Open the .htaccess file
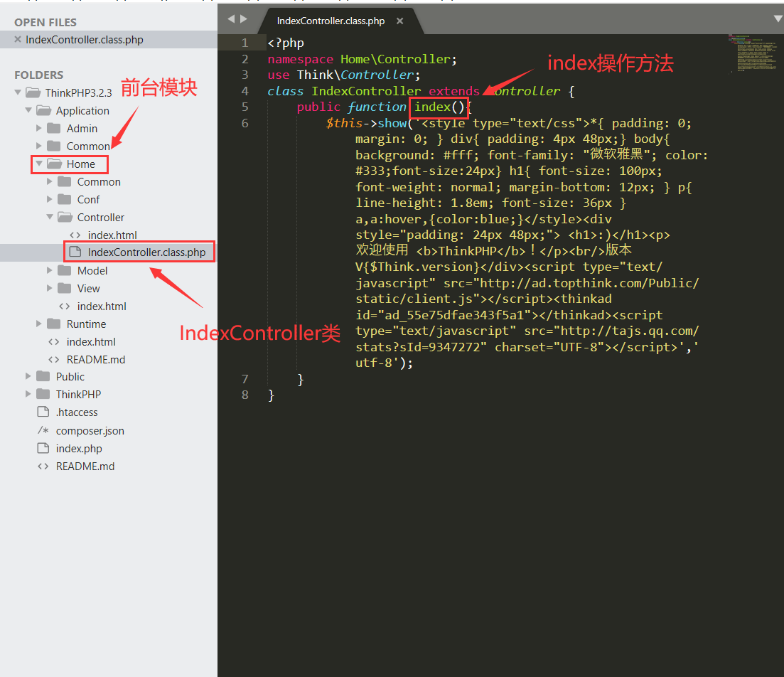The height and width of the screenshot is (677, 784). point(77,412)
